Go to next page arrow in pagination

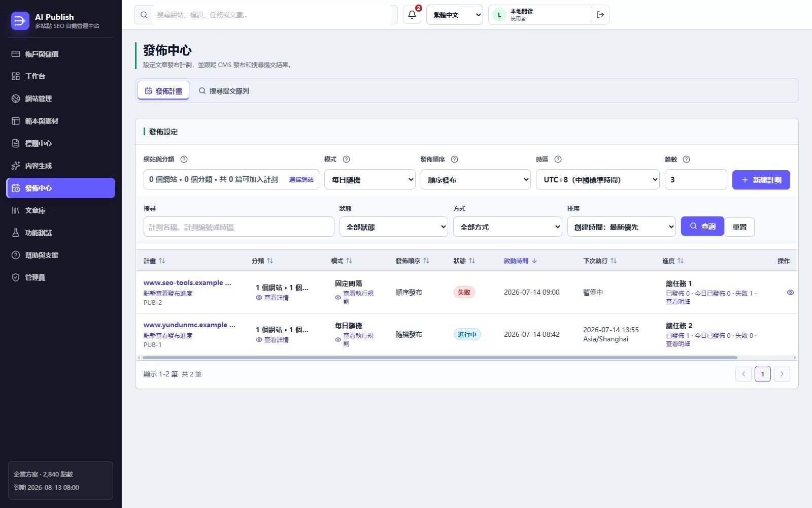[x=782, y=374]
